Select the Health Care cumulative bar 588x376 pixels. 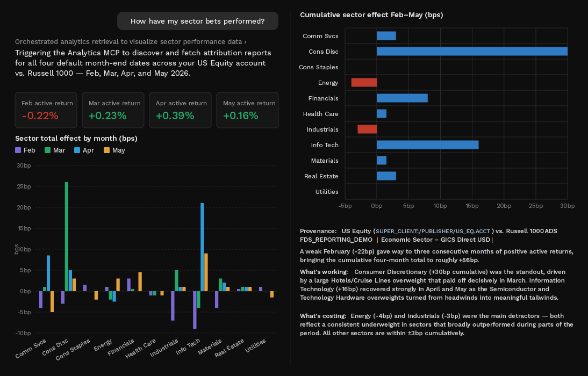point(382,113)
